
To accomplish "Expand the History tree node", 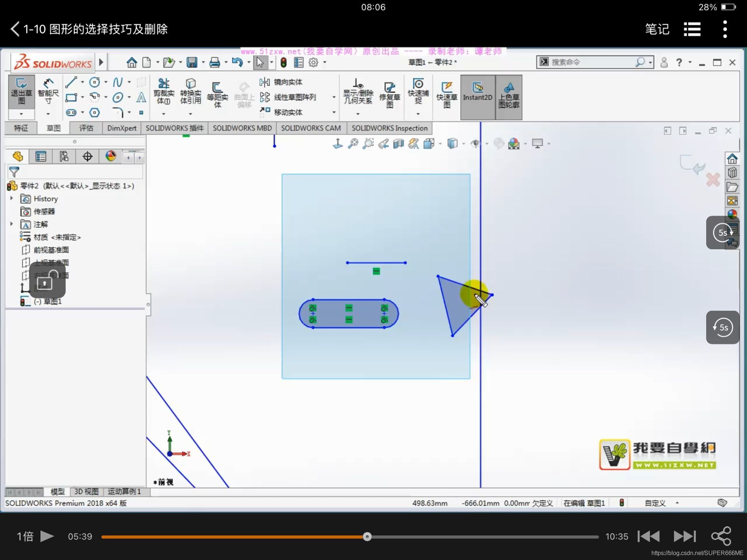I will coord(12,198).
